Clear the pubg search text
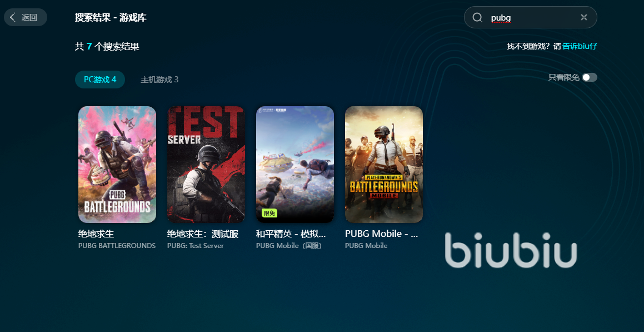 coord(583,17)
